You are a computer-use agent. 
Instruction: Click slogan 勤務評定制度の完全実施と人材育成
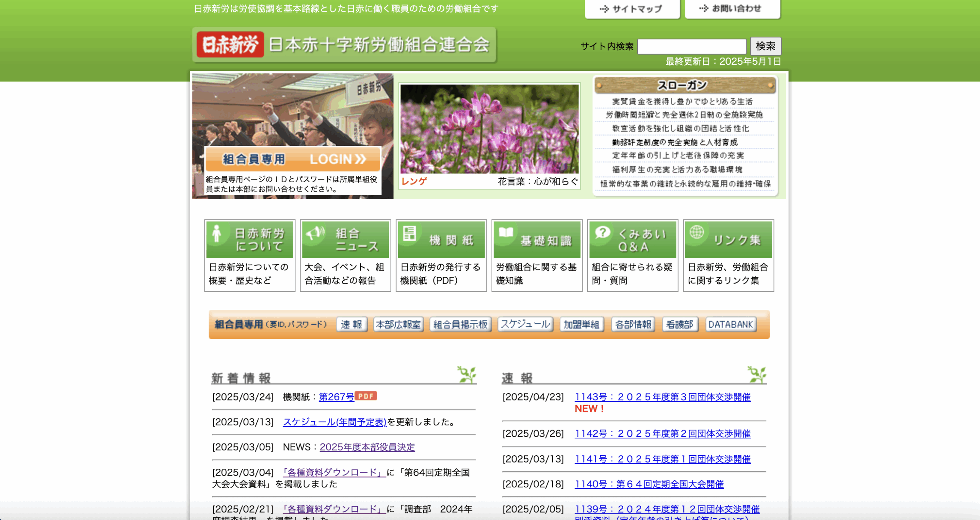pyautogui.click(x=675, y=142)
